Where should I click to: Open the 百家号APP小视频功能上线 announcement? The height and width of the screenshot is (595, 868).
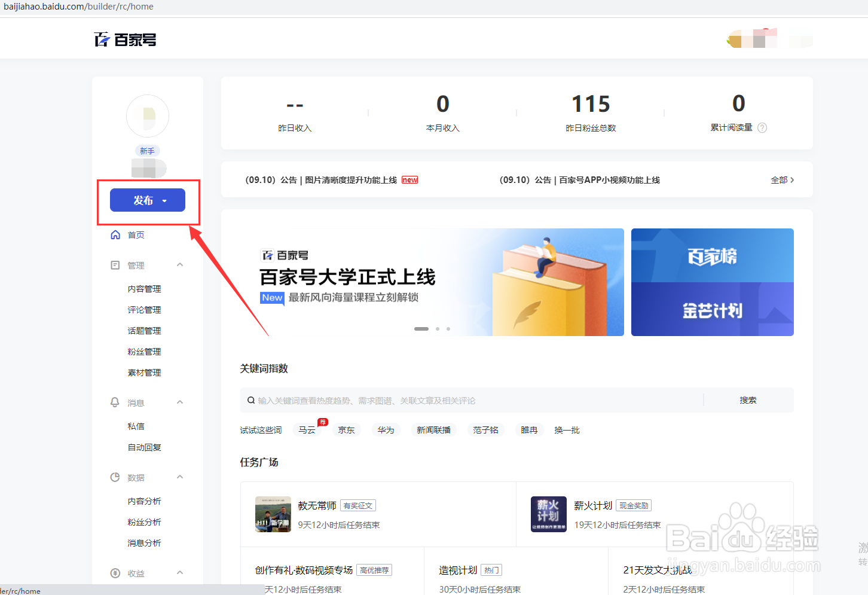tap(580, 180)
